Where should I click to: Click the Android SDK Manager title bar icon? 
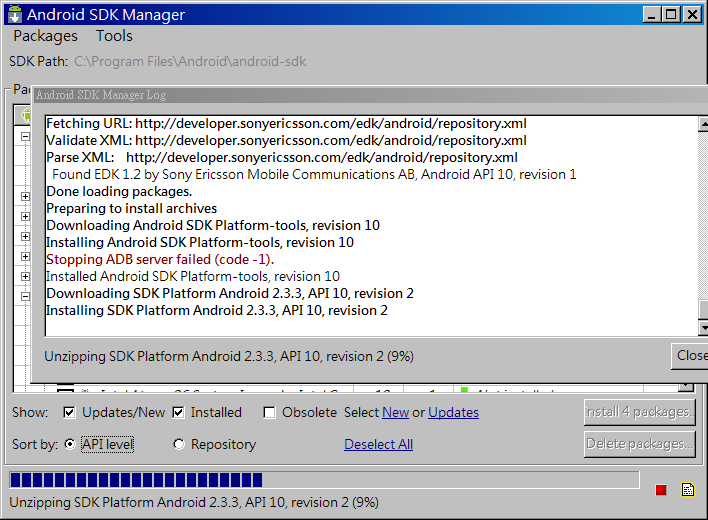pos(14,14)
